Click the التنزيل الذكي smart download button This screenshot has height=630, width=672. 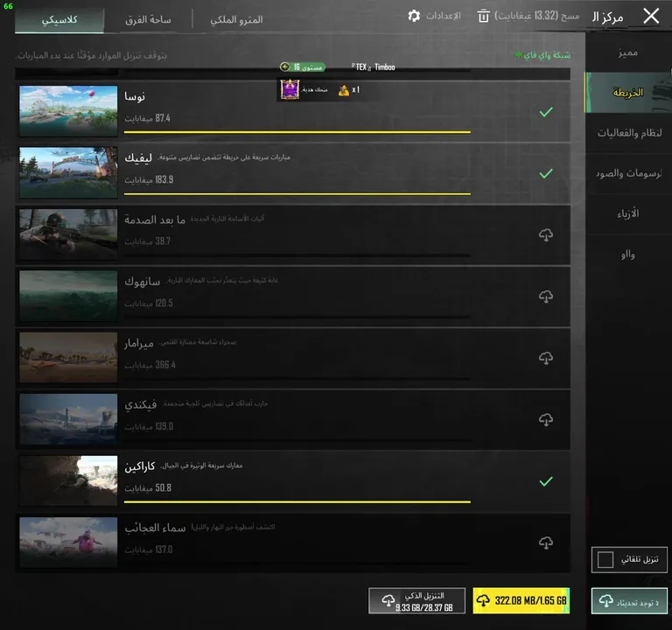pyautogui.click(x=417, y=601)
